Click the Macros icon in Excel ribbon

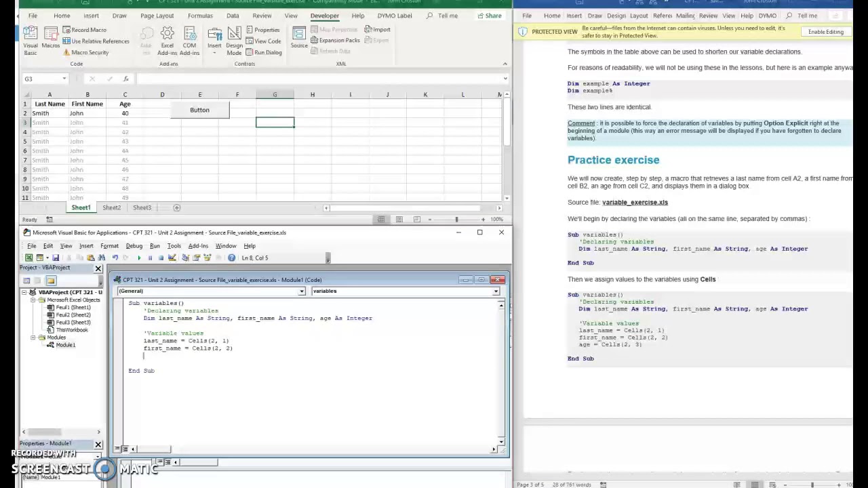pos(51,38)
